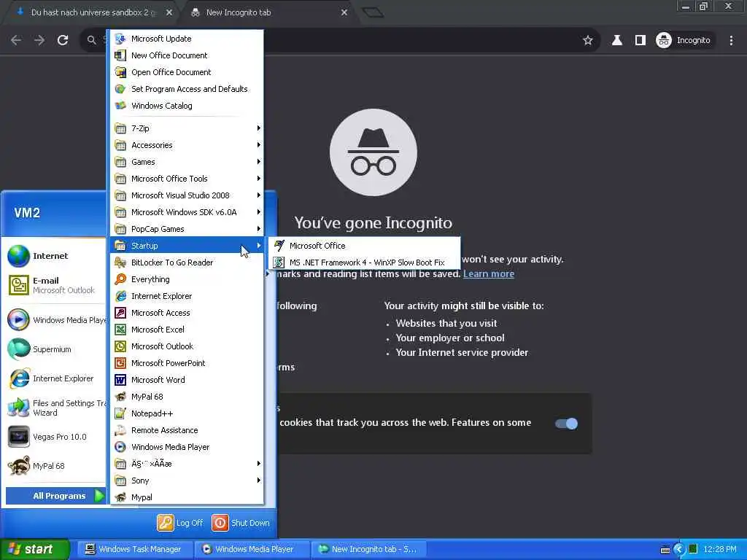Toggle block third-party cookies switch

pyautogui.click(x=566, y=424)
